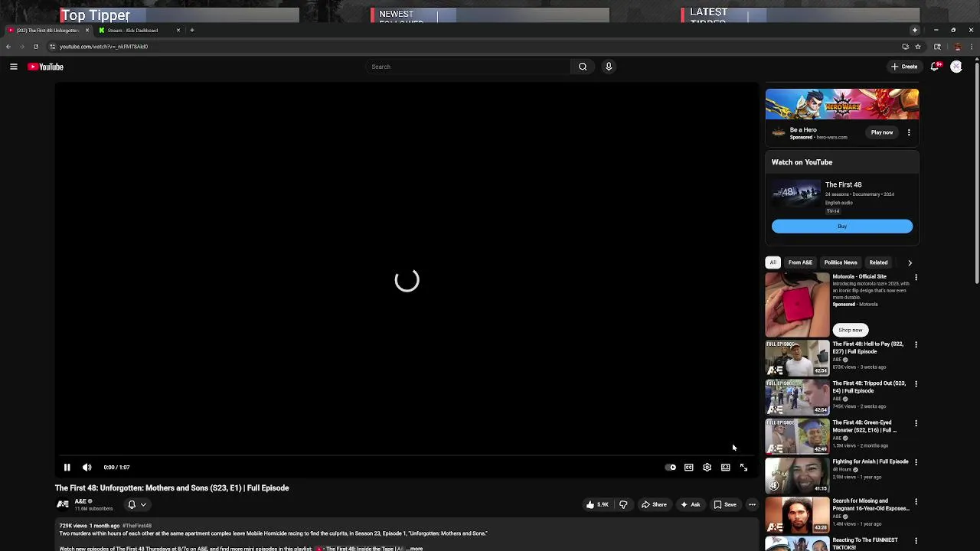The image size is (980, 551).
Task: Focus the YouTube search box
Action: click(469, 67)
